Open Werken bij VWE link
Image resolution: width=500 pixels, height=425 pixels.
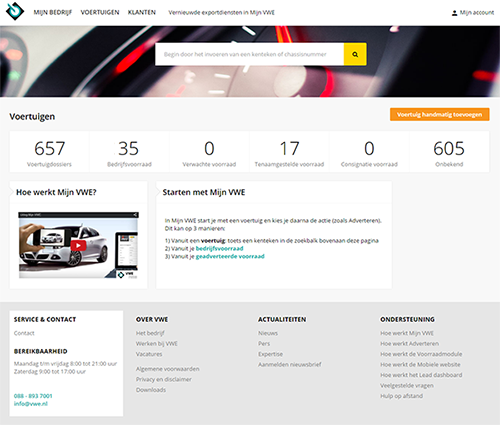tap(157, 343)
